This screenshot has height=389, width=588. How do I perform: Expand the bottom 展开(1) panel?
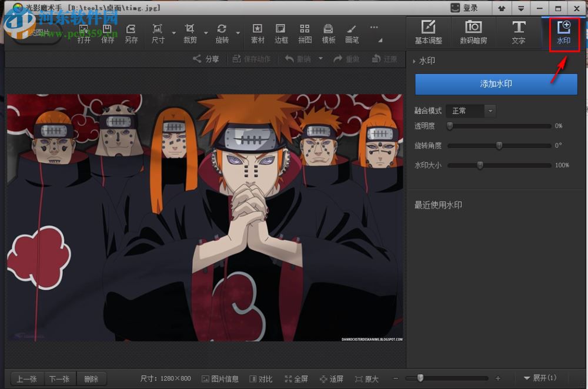coord(539,378)
